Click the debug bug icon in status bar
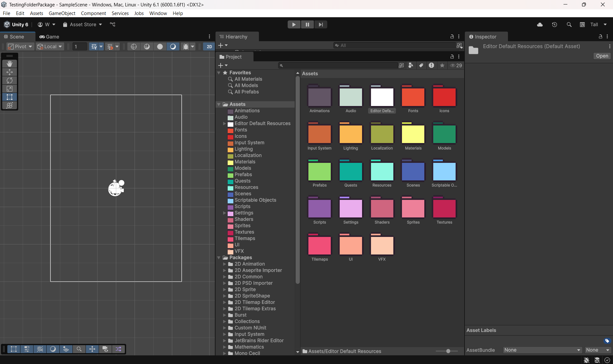The image size is (613, 364). [587, 360]
